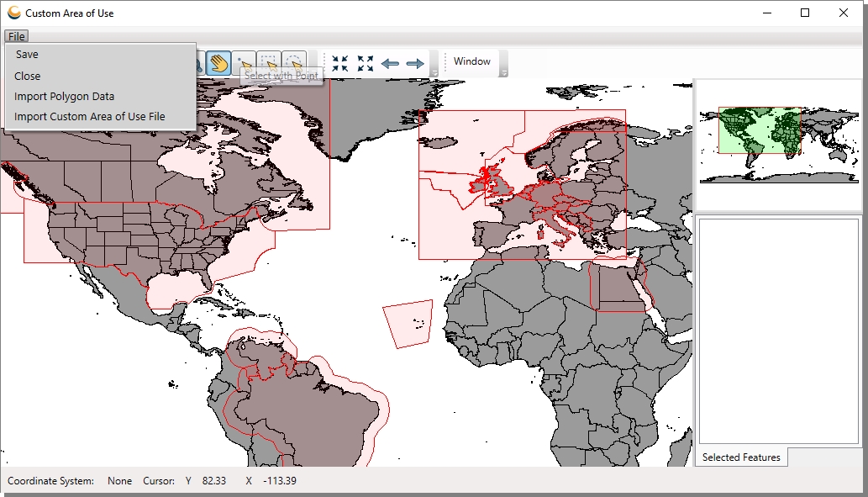Select Import Custom Area of Use File
Image resolution: width=868 pixels, height=497 pixels.
pyautogui.click(x=90, y=117)
